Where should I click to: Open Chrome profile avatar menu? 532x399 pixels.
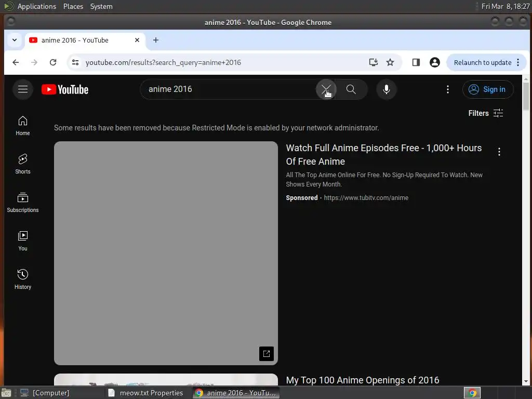435,62
